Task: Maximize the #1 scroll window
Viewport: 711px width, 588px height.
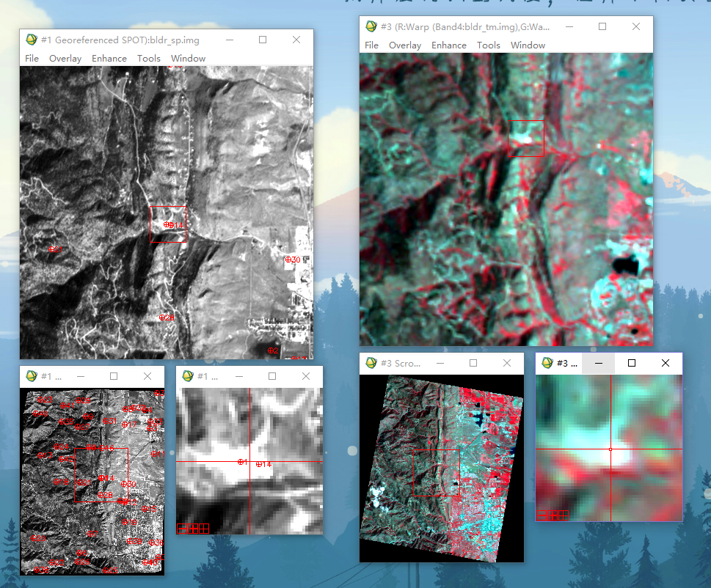Action: [114, 376]
